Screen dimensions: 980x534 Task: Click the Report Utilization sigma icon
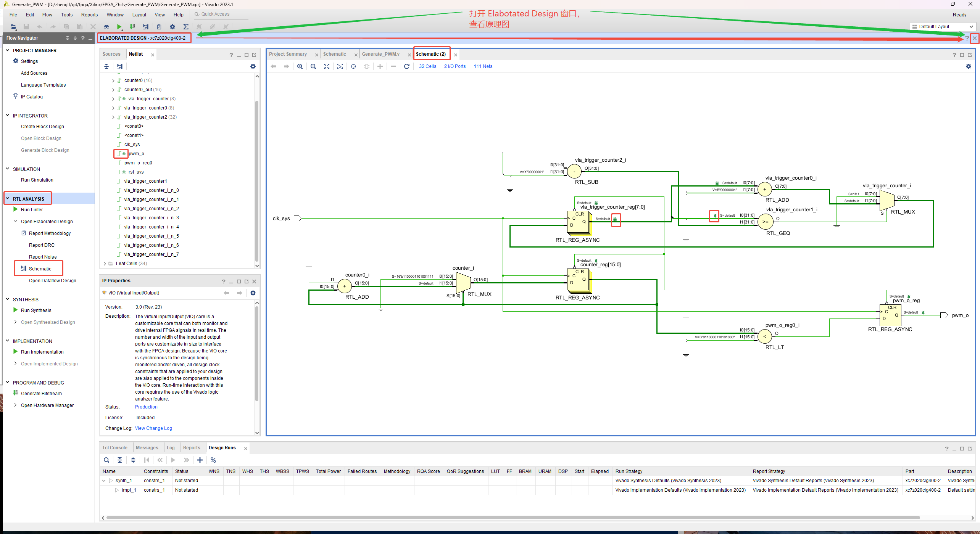point(186,27)
